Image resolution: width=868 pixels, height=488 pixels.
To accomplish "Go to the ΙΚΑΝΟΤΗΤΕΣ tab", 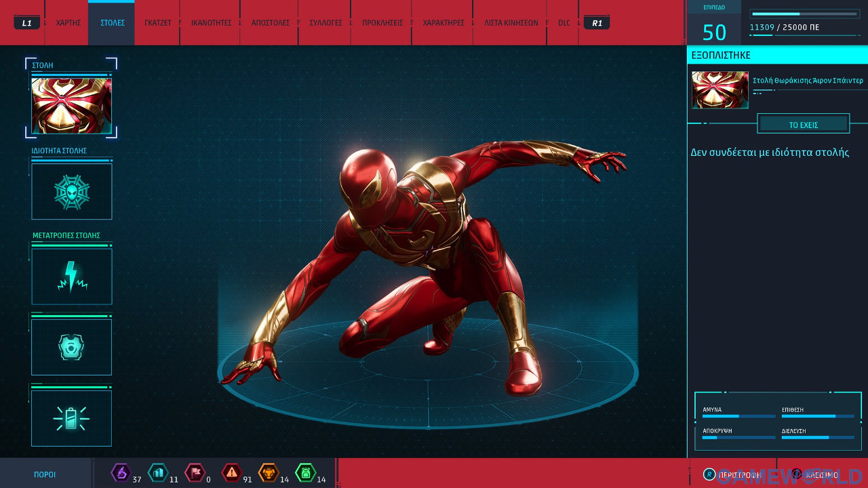I will (211, 23).
